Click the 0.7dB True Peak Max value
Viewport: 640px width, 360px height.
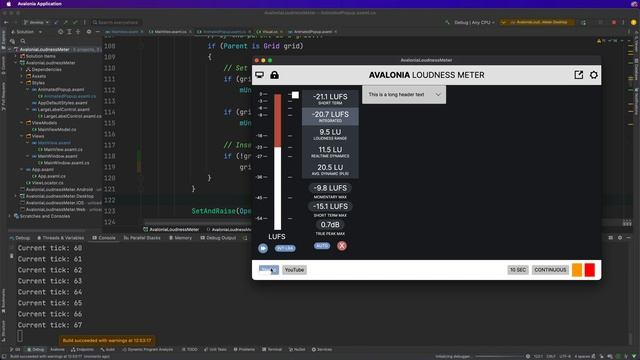click(330, 225)
